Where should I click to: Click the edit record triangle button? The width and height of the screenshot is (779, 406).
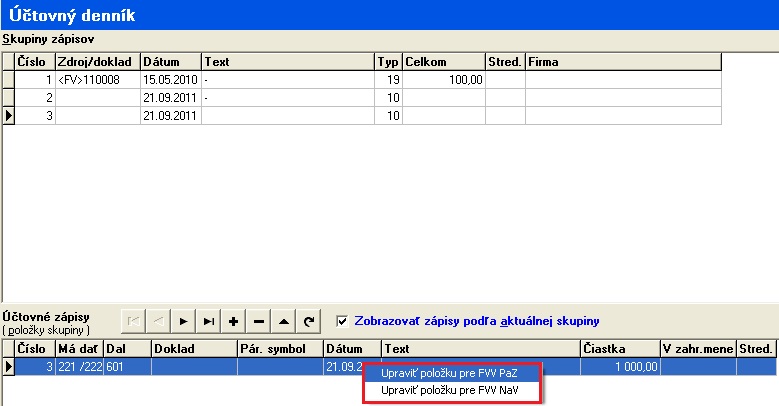point(284,321)
